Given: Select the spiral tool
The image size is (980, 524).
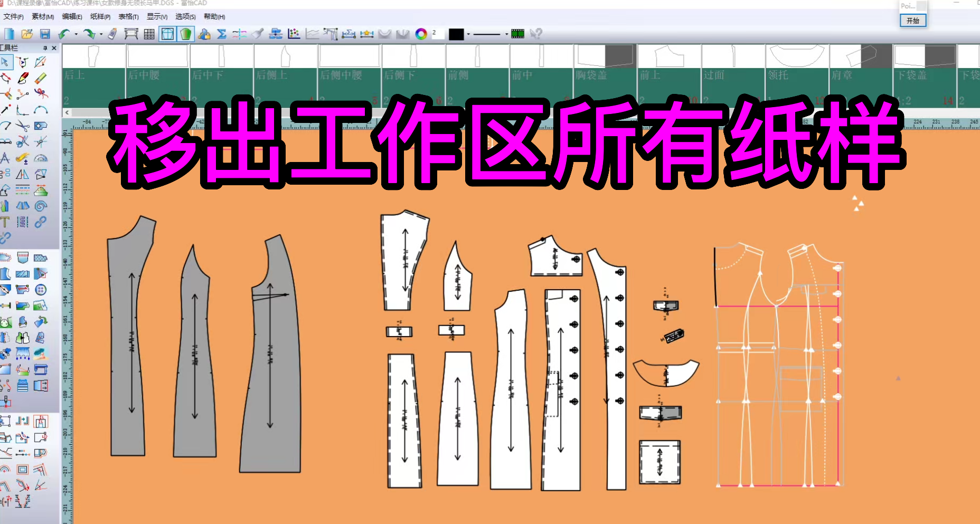Looking at the screenshot, I should (x=41, y=206).
